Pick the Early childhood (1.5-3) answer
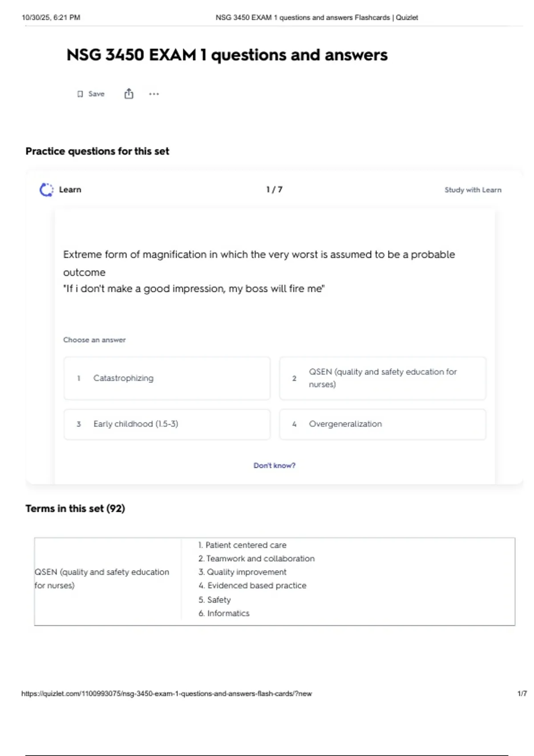The height and width of the screenshot is (756, 534). click(167, 424)
